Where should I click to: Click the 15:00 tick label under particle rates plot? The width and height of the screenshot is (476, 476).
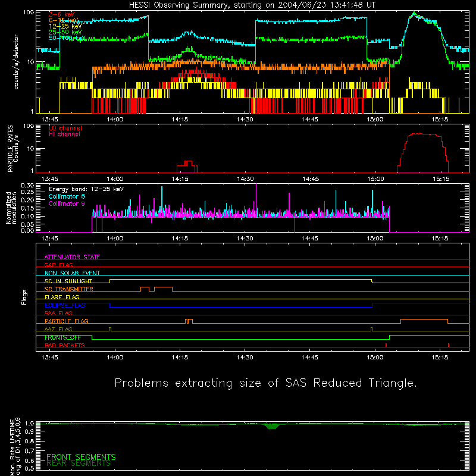coord(375,179)
